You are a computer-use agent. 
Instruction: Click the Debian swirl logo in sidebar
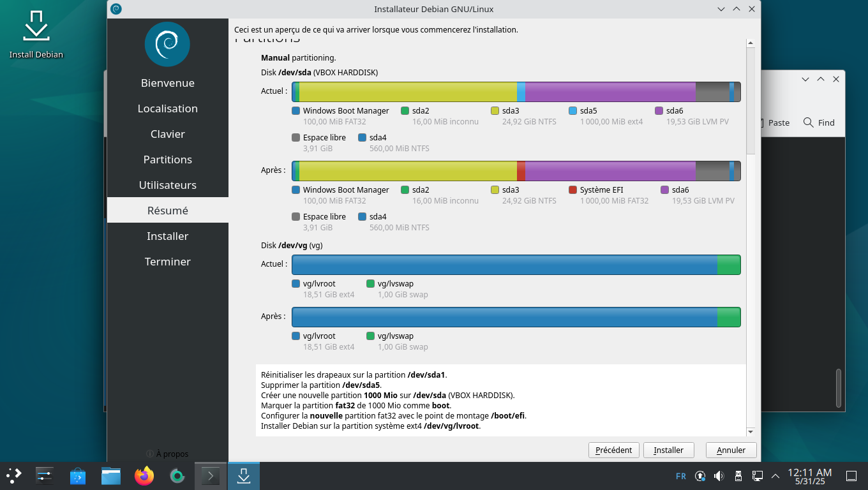point(167,44)
